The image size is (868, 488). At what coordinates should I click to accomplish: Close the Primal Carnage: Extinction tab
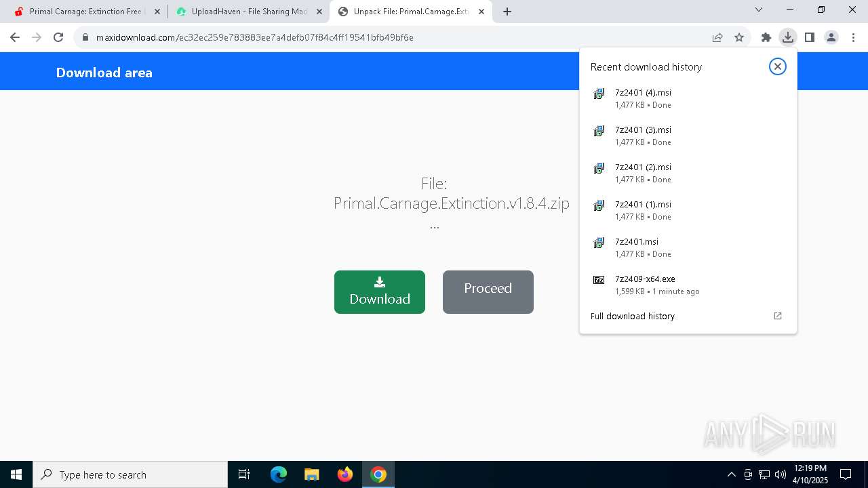157,12
